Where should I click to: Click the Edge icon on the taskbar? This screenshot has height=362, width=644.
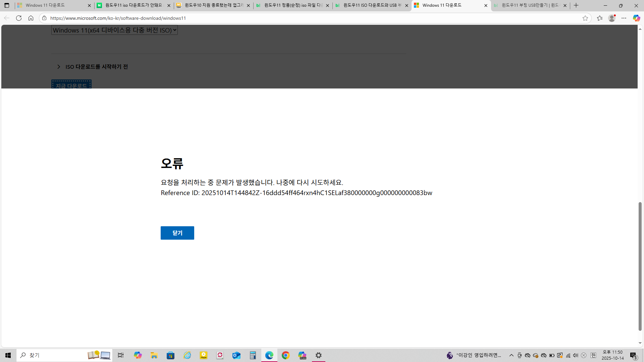point(269,355)
